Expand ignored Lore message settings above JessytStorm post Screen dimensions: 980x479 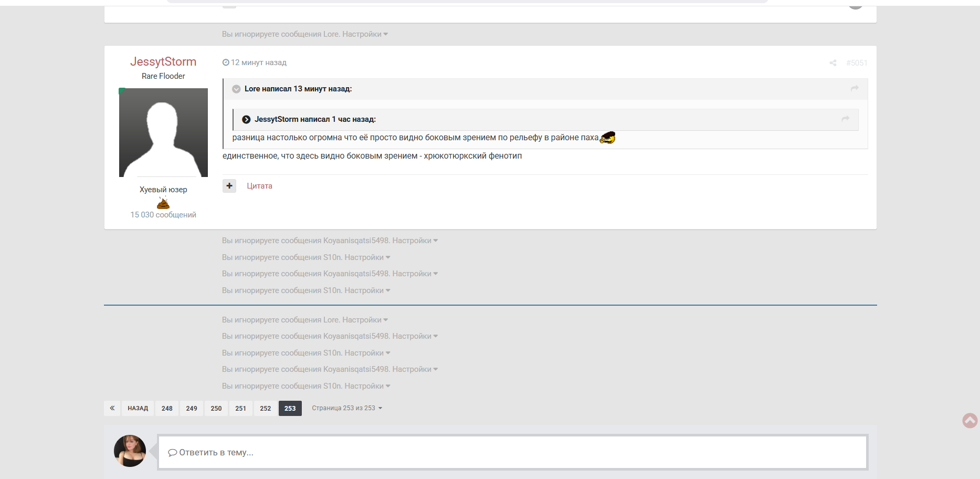(x=365, y=34)
